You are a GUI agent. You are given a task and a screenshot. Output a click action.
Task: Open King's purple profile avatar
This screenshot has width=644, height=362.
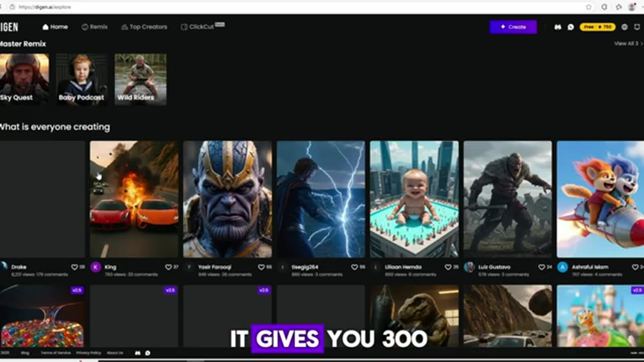96,267
